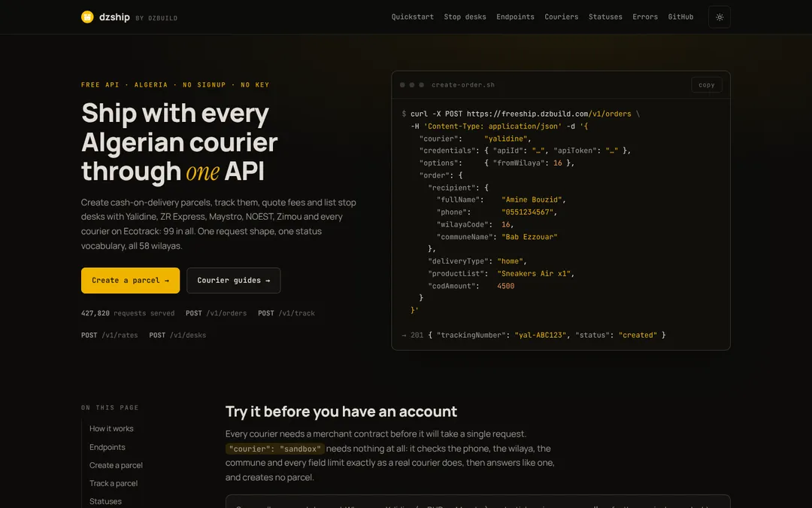The width and height of the screenshot is (812, 508).
Task: Click the create-order.sh file name
Action: 463,85
